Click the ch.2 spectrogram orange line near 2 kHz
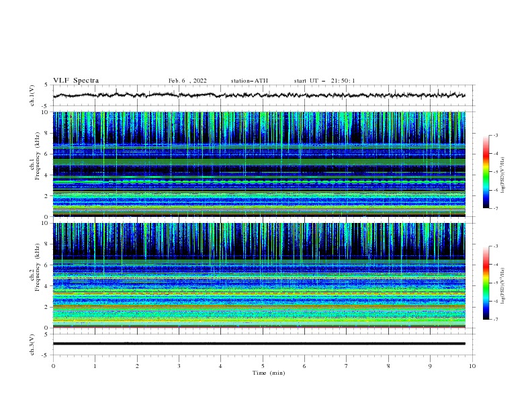 coord(259,306)
